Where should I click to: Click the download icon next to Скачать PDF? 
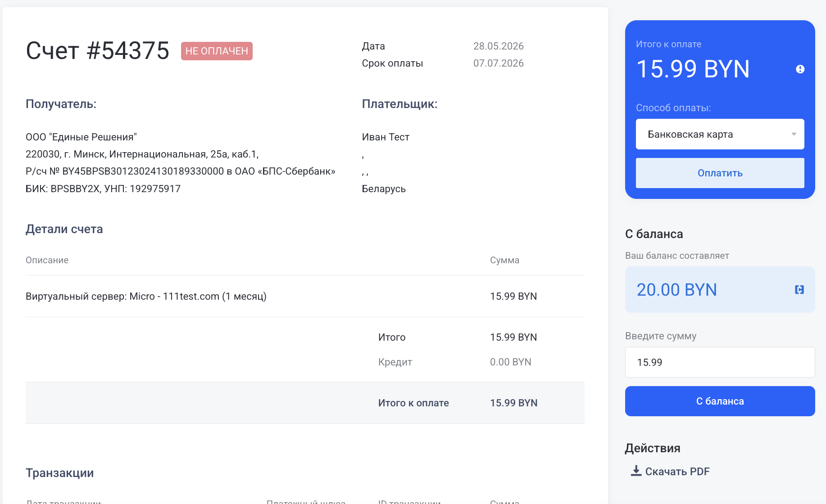click(636, 471)
